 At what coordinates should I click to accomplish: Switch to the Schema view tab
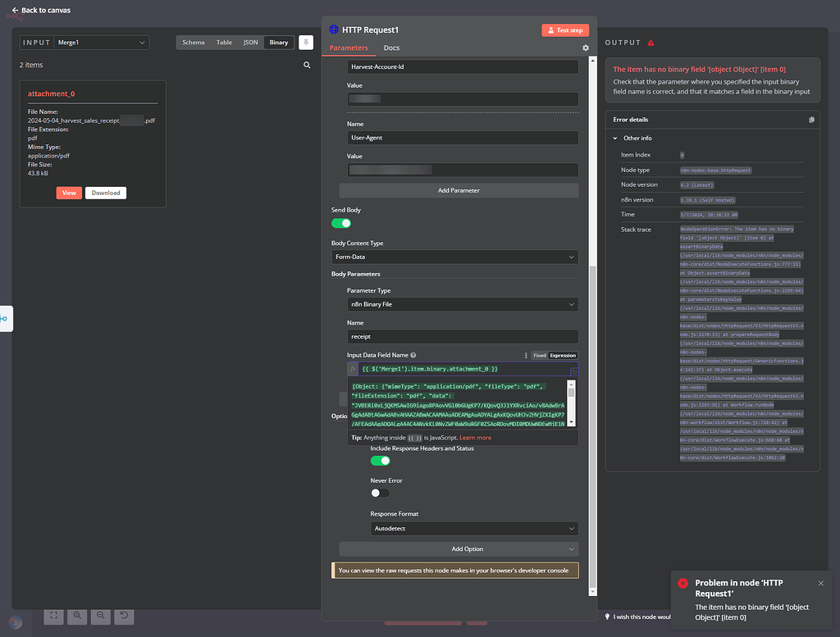click(x=193, y=42)
